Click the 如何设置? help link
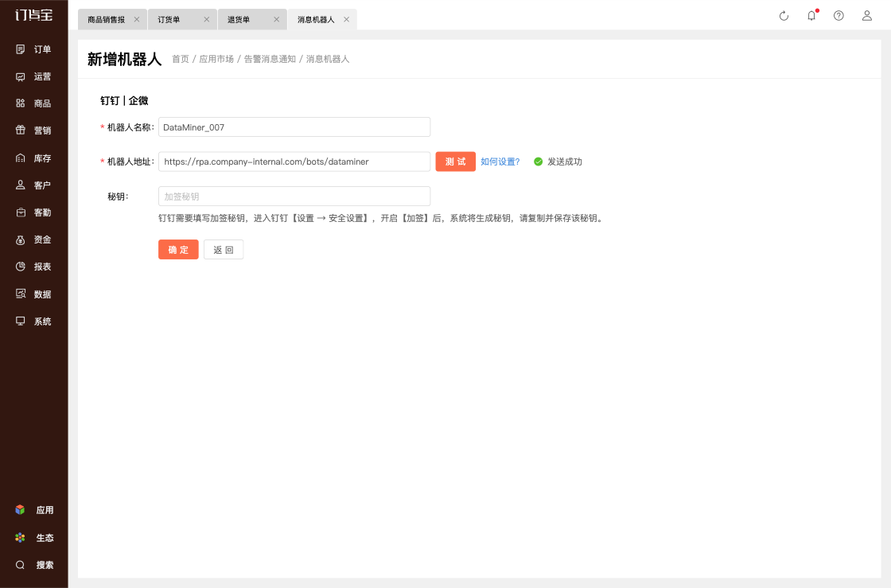Image resolution: width=891 pixels, height=588 pixels. click(x=500, y=162)
